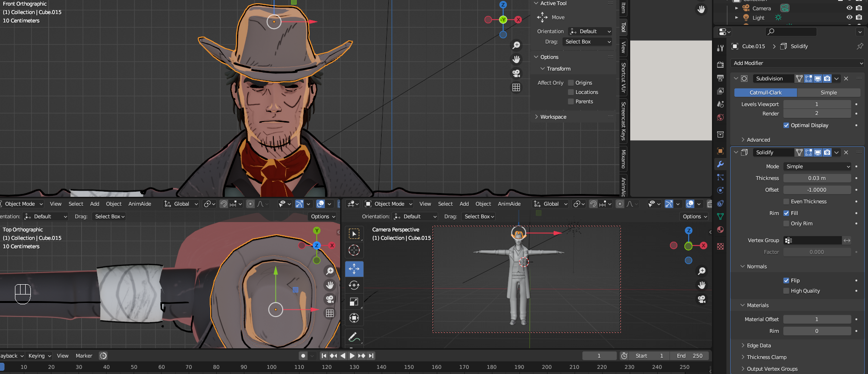Open the Item sidebar tab
868x374 pixels.
tap(624, 7)
